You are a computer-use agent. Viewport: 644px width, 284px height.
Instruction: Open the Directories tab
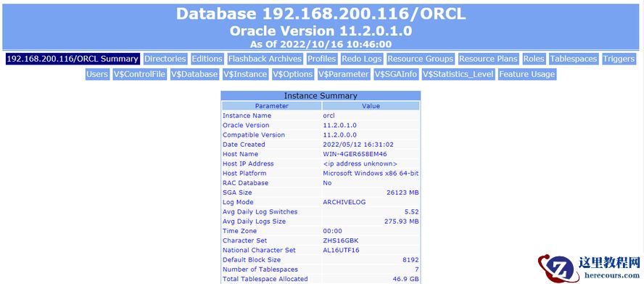click(x=165, y=59)
